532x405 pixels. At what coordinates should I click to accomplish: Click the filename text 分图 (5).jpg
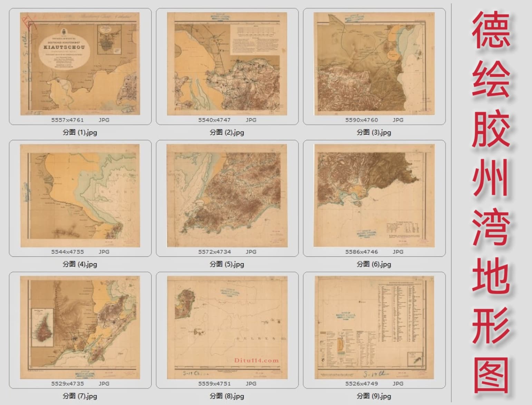227,264
